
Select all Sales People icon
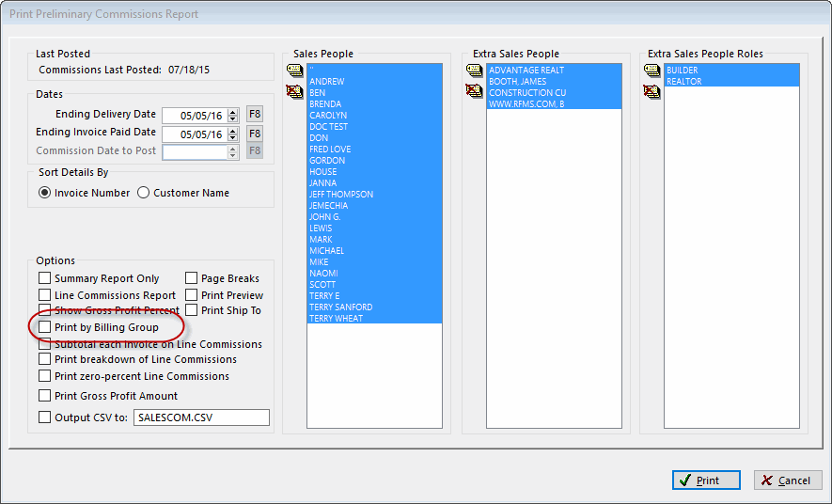pos(294,70)
